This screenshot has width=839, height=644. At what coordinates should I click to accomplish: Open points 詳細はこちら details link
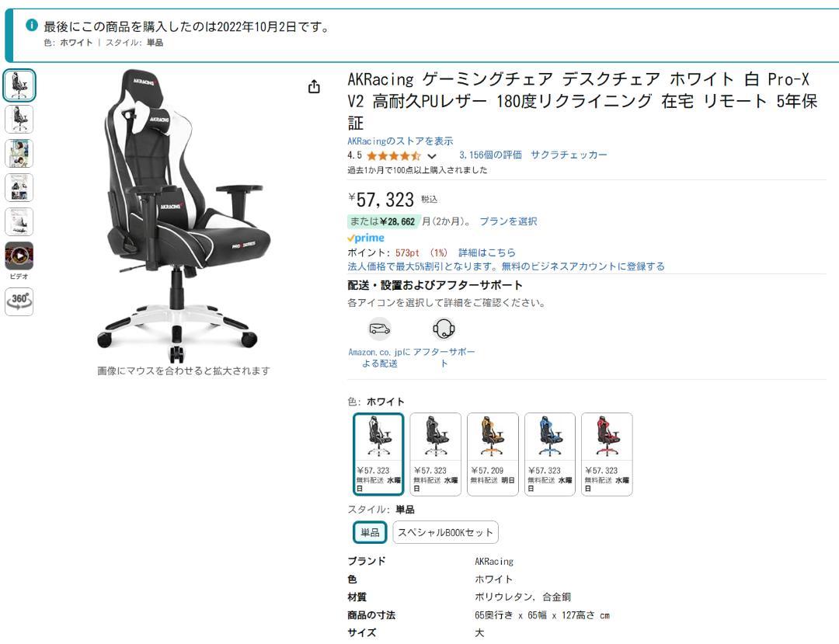(487, 252)
